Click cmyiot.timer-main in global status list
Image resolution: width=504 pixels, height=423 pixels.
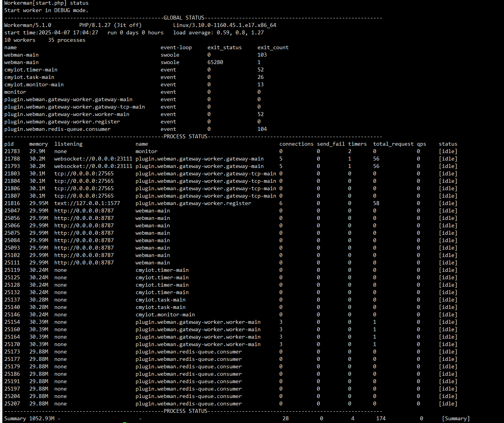(31, 70)
